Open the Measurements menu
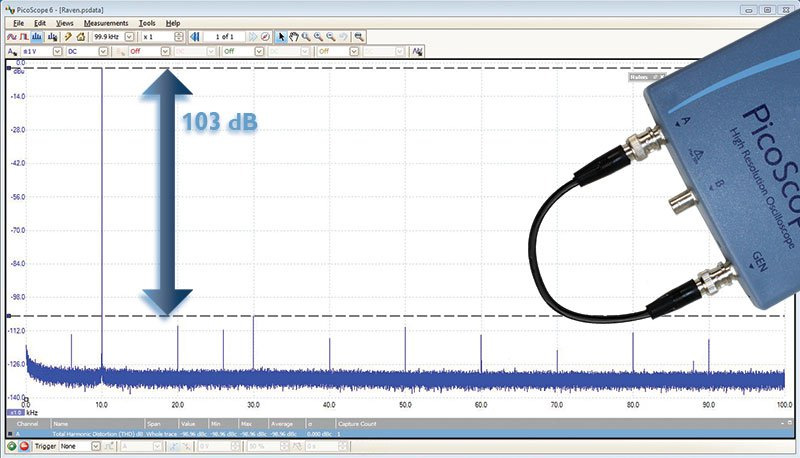Screen dimensions: 800x458 click(x=104, y=22)
